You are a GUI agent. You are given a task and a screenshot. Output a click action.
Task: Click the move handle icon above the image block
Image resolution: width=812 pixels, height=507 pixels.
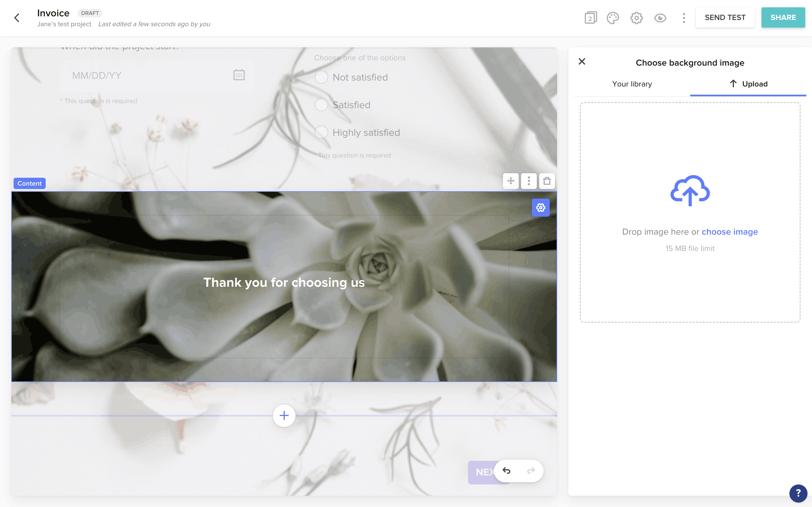click(511, 181)
